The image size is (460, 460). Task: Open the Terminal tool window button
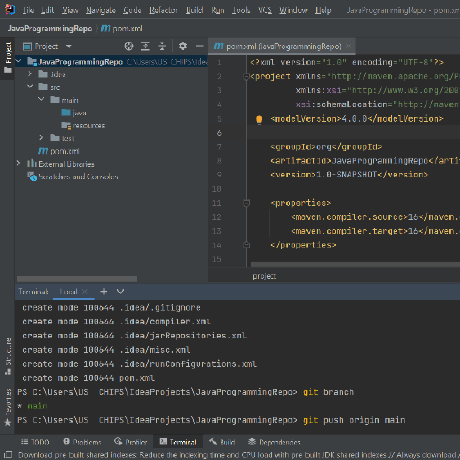click(178, 442)
